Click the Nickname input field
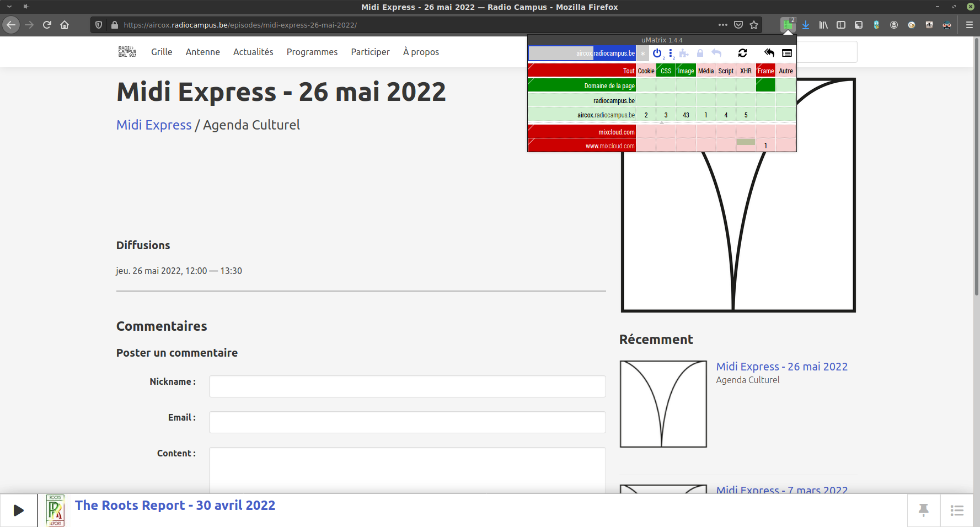 pyautogui.click(x=407, y=386)
